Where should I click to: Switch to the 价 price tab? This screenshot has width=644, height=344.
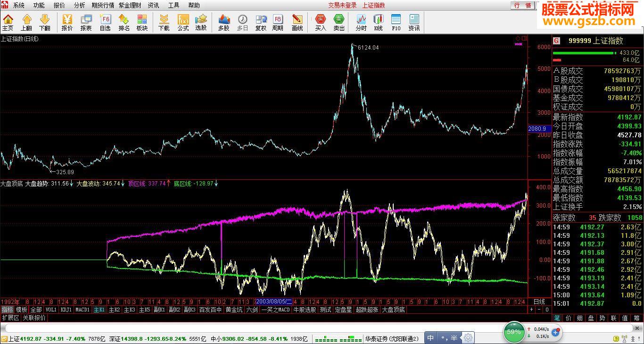pyautogui.click(x=569, y=318)
